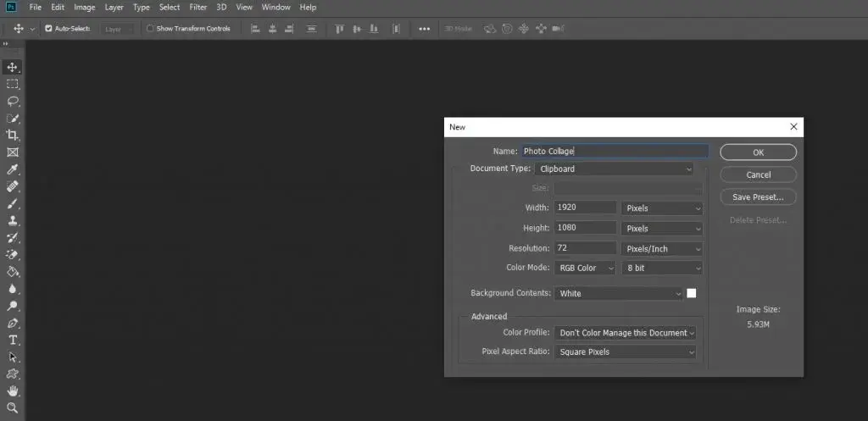Select the Eraser tool
Image resolution: width=868 pixels, height=421 pixels.
click(x=12, y=254)
